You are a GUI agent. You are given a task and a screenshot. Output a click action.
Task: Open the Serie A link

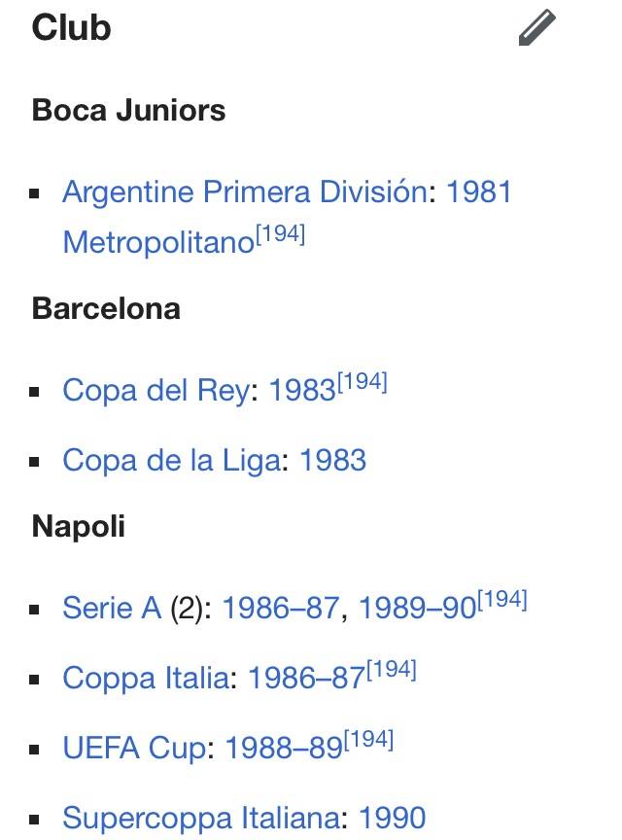pos(111,608)
